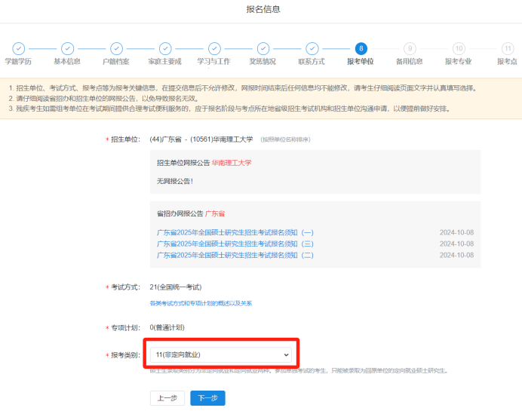Click the 学籍学历 step label
This screenshot has height=420, width=522.
18,62
